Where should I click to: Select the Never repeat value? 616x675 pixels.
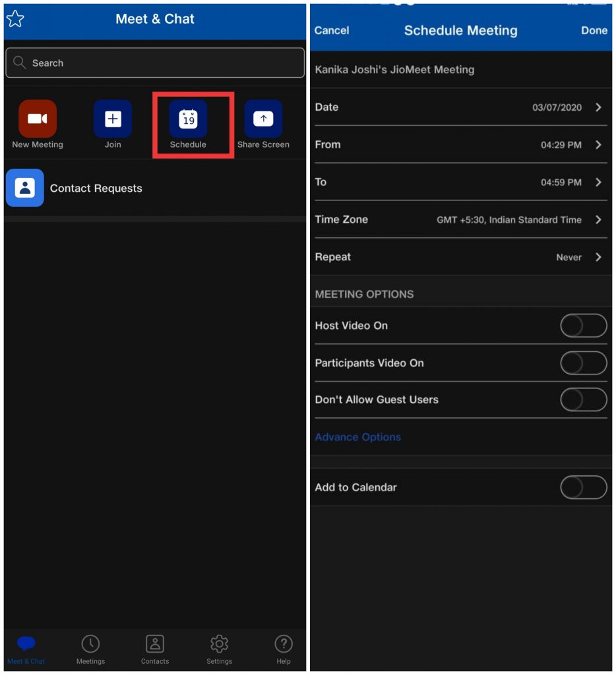[569, 258]
